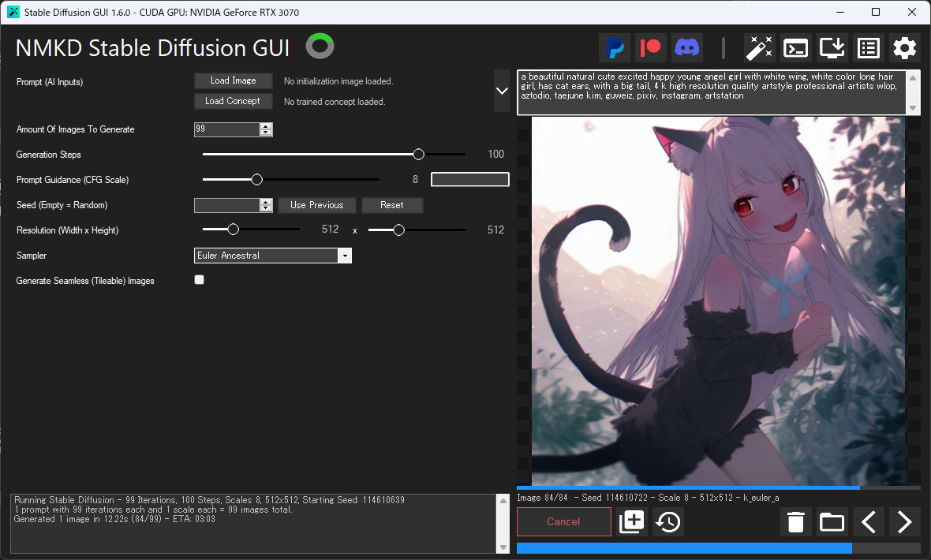Delete the current image with trash icon
The image size is (931, 560).
click(795, 521)
